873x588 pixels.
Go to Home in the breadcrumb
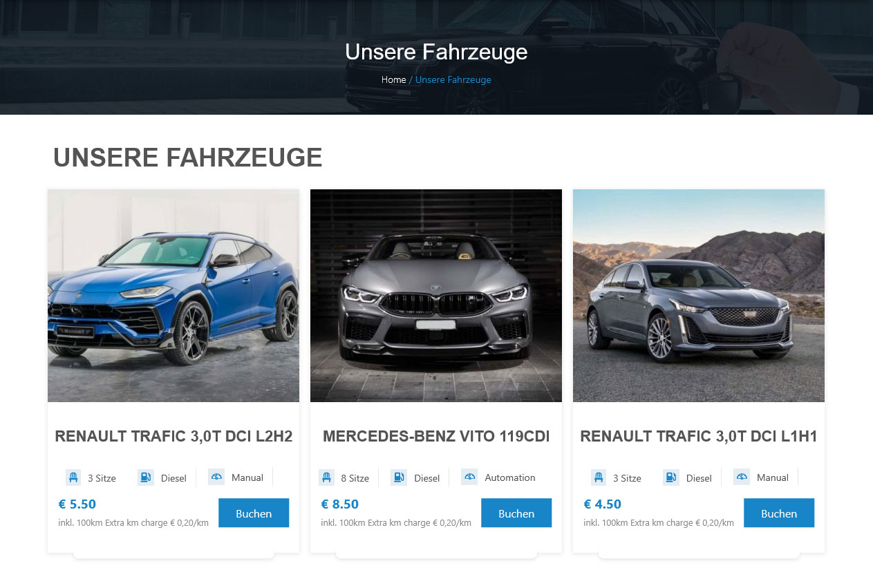tap(393, 79)
